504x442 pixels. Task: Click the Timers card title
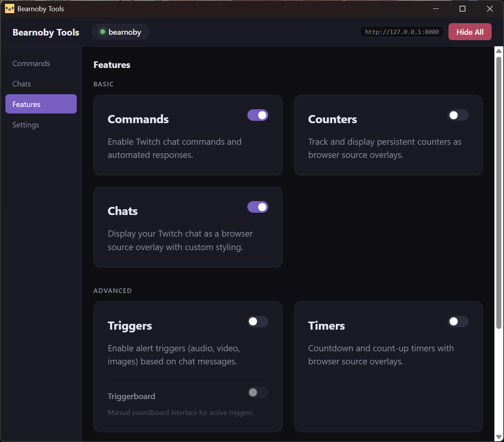point(326,326)
